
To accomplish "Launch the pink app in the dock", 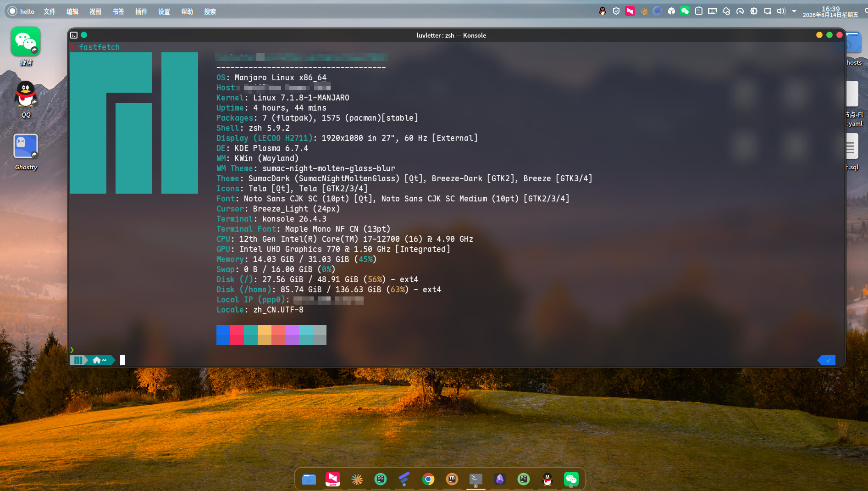I will coord(333,479).
